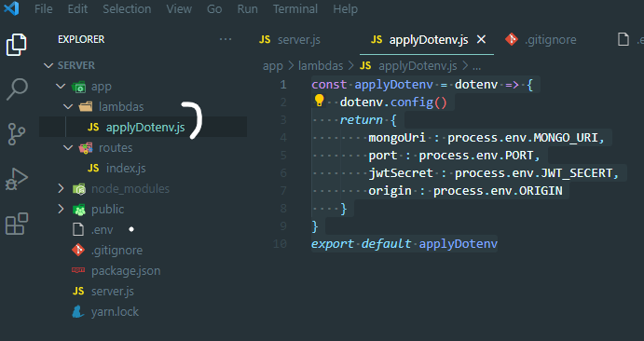Open yarn.lock from the file tree
Image resolution: width=644 pixels, height=341 pixels.
(115, 312)
